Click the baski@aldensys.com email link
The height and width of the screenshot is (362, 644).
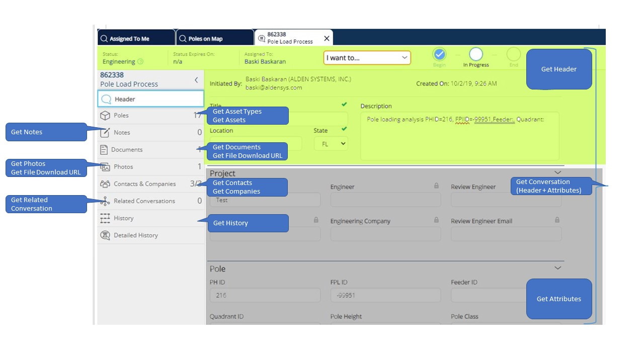tap(274, 87)
